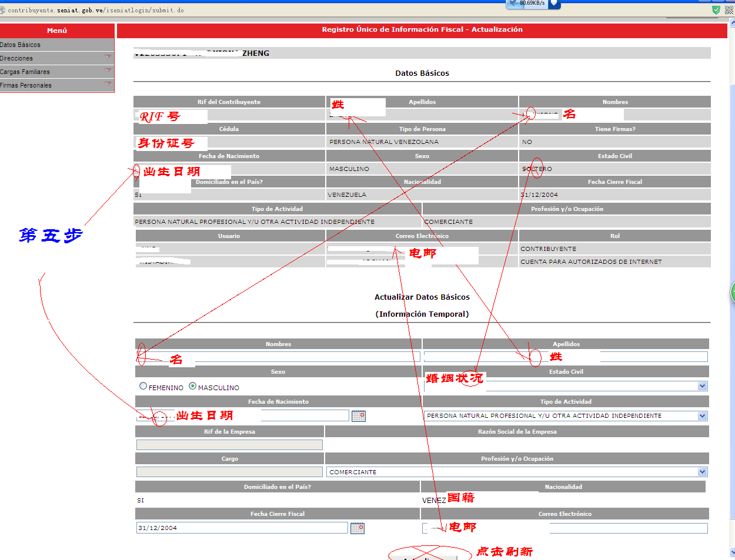Click the page scrollbar up arrow
The image size is (735, 560).
[x=732, y=24]
